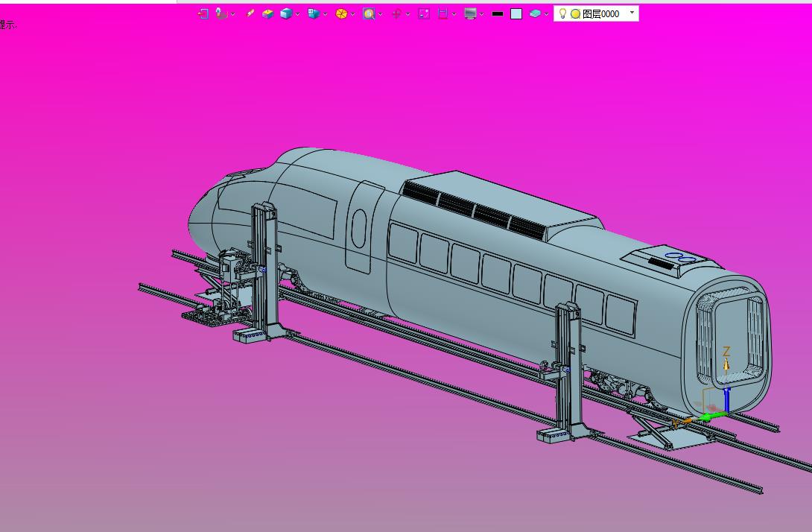Viewport: 812px width, 532px height.
Task: Expand the zoom magnifier dropdown arrow
Action: (x=380, y=13)
